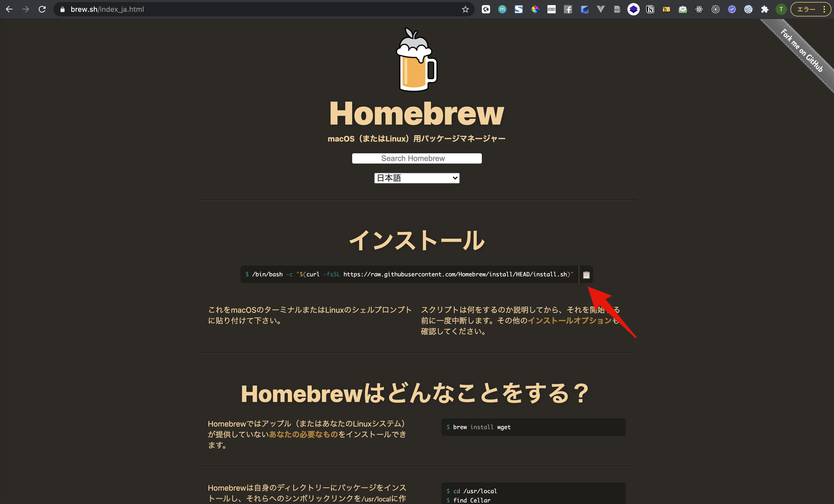Click the padlock icon in the address bar

[x=62, y=9]
